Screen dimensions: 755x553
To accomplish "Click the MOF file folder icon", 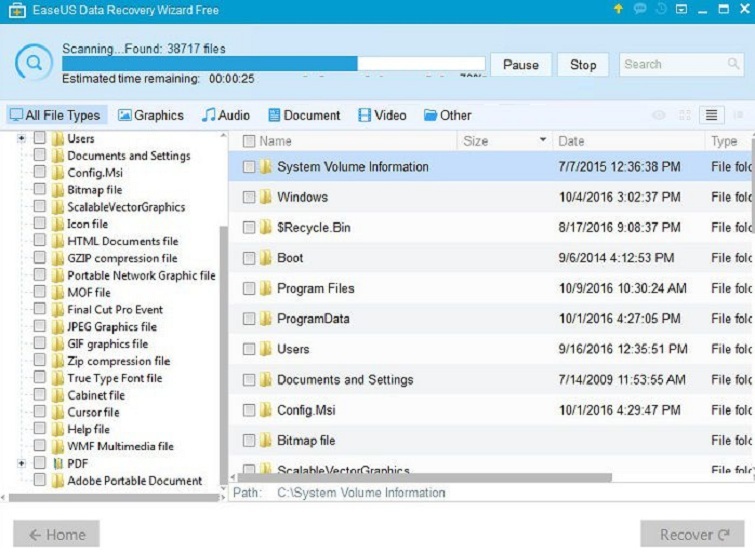I will 58,292.
